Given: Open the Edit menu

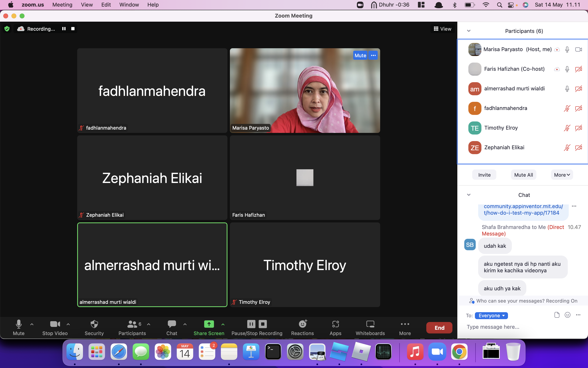Looking at the screenshot, I should (x=106, y=5).
